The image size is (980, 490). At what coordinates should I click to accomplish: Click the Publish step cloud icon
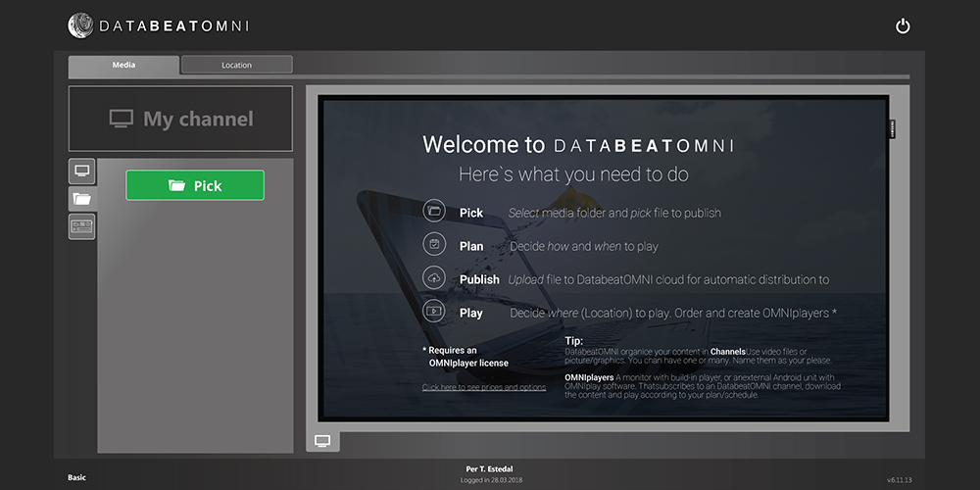pos(434,277)
